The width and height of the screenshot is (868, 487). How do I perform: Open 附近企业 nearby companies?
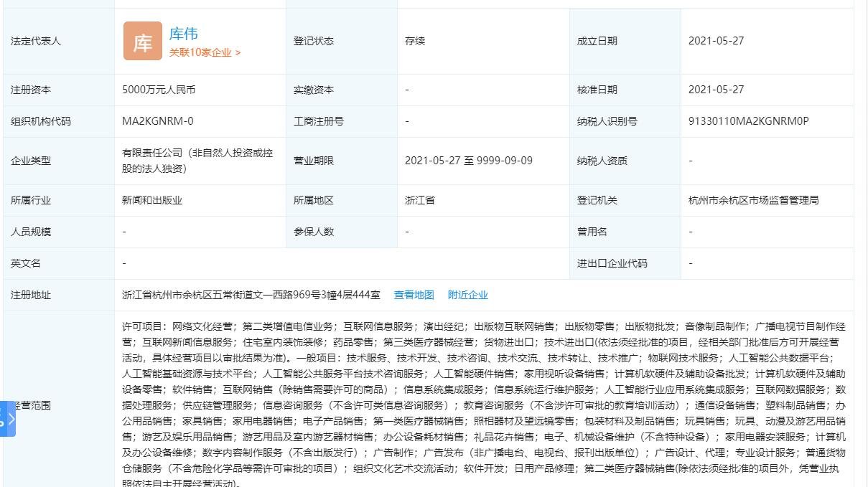tap(468, 295)
